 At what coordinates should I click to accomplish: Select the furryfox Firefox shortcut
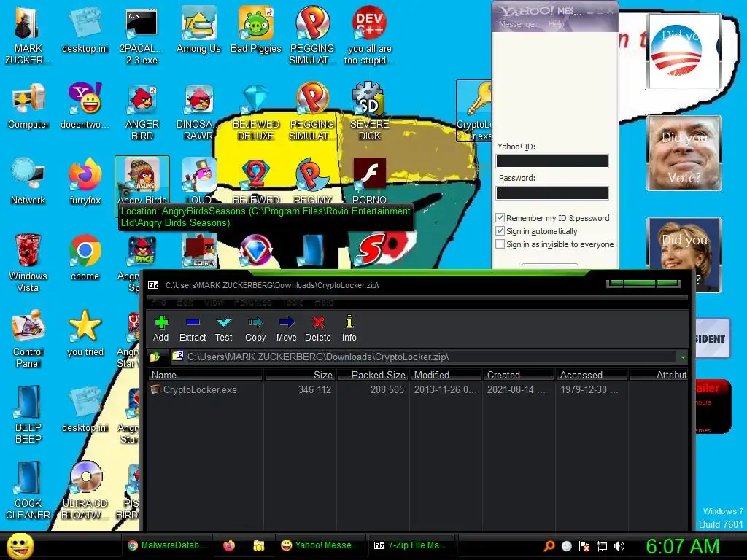click(x=85, y=182)
